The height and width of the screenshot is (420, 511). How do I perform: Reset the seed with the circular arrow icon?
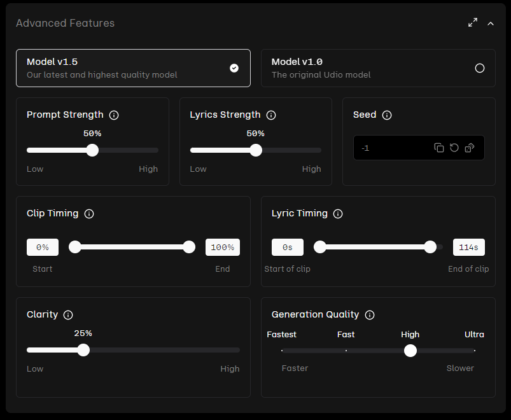pos(454,148)
